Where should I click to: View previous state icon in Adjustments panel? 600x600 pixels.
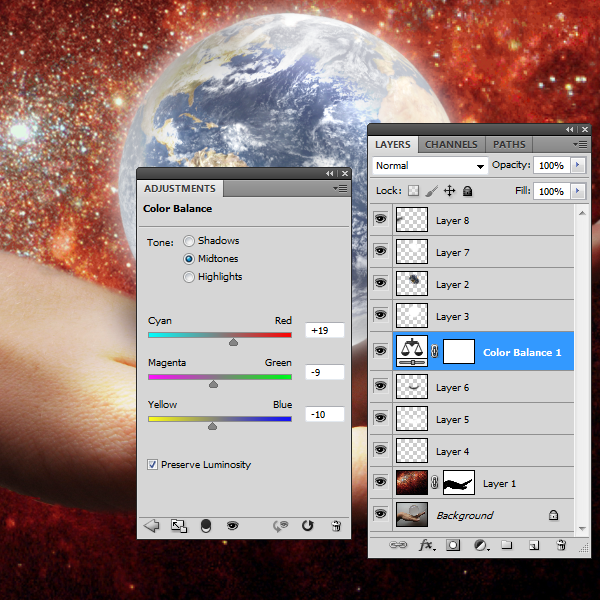point(280,526)
